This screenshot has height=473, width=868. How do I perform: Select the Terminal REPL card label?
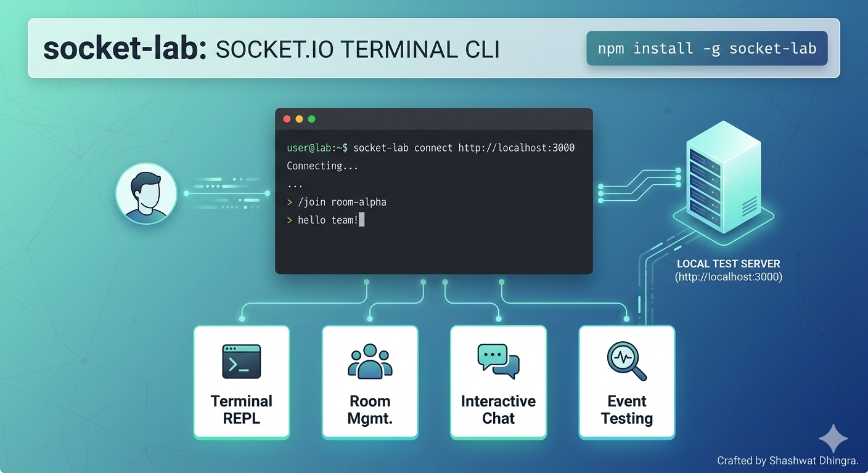(241, 410)
